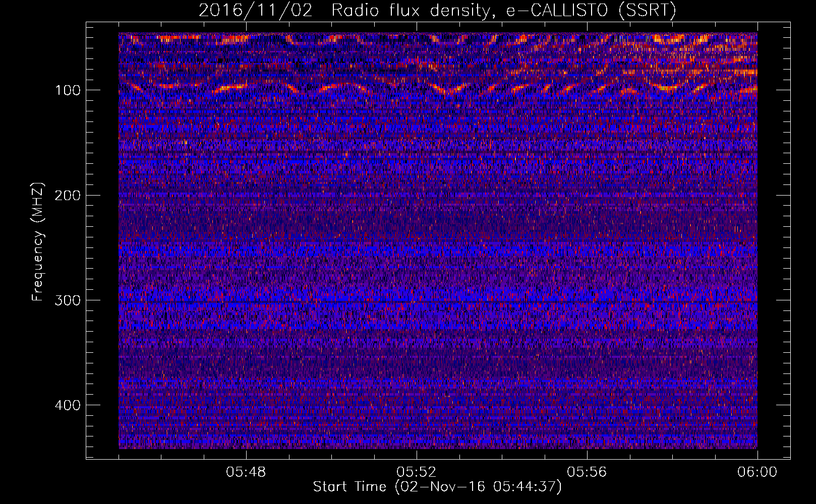Click the 05:56 time tick label
816x504 pixels.
pos(587,472)
